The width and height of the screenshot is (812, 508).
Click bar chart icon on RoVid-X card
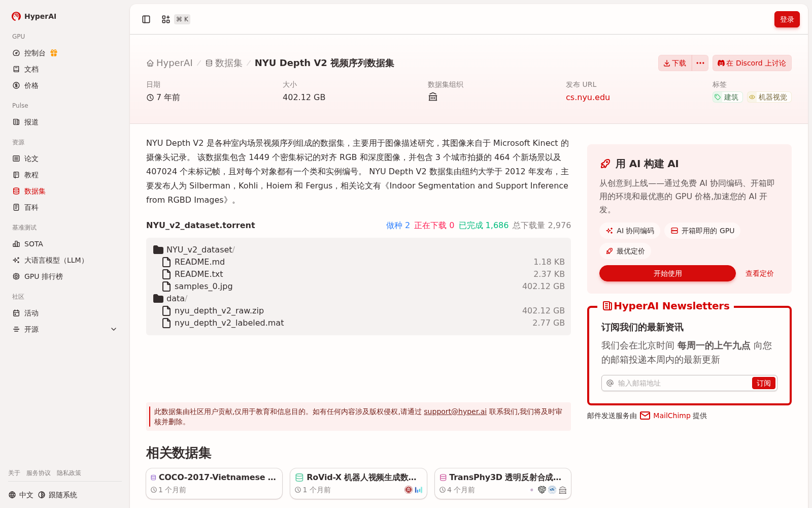(419, 490)
